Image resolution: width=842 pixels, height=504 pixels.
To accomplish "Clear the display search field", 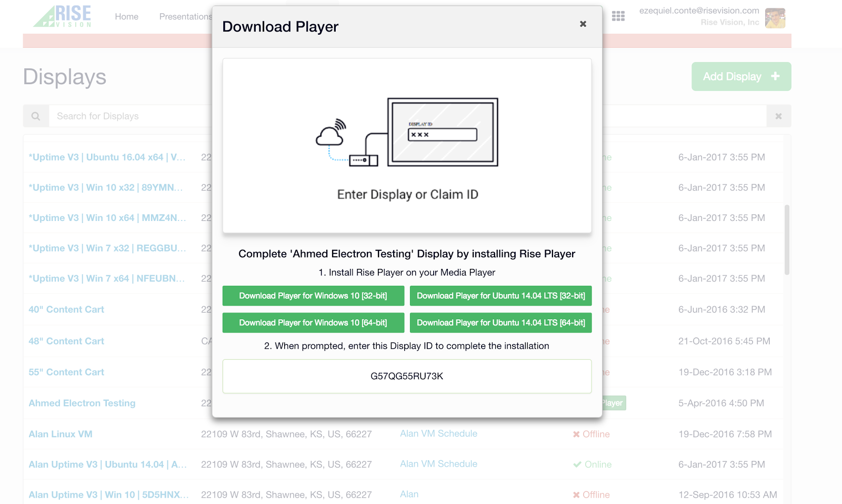I will (778, 116).
